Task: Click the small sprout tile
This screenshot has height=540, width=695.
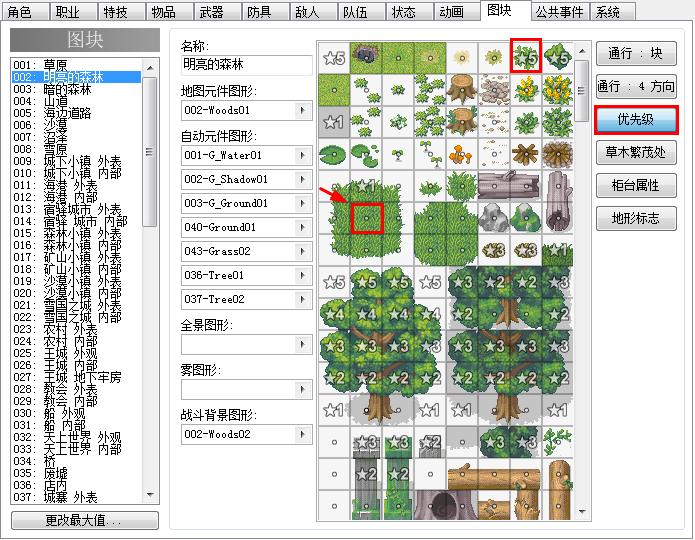Action: pos(398,154)
